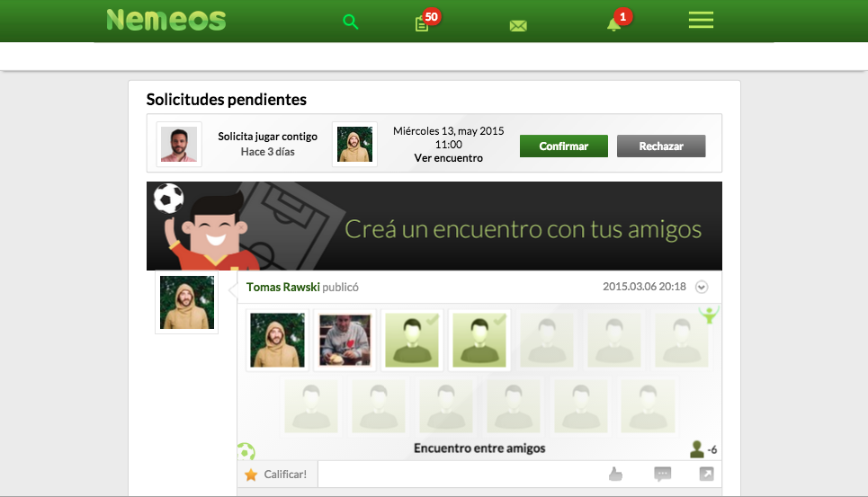Click the missing players icon showing -6
The width and height of the screenshot is (868, 497).
click(x=703, y=449)
